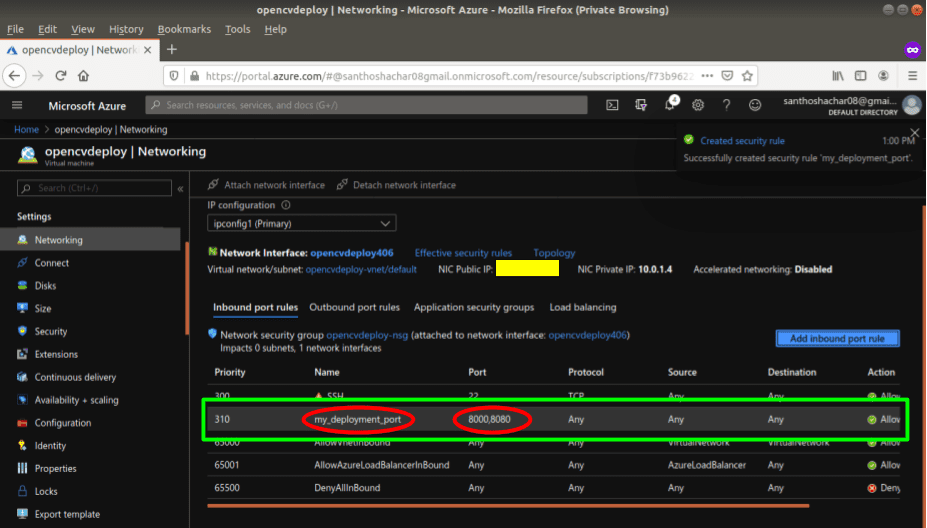The image size is (927, 528).
Task: Click the user account avatar
Action: point(912,105)
